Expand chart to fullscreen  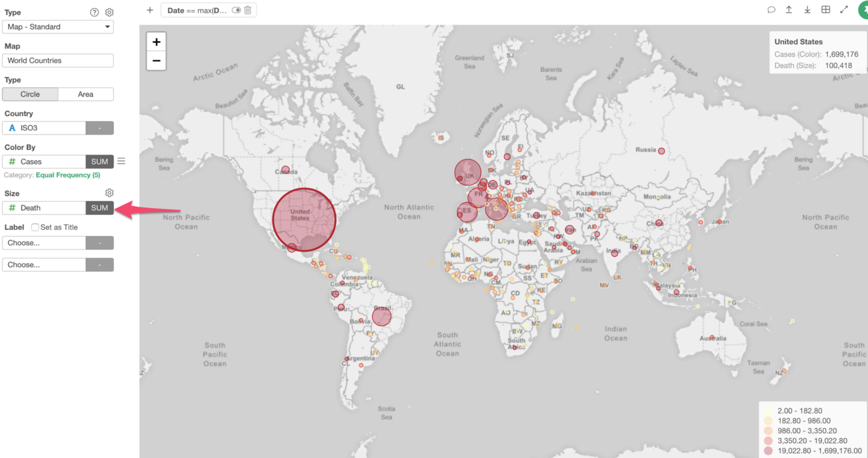tap(844, 10)
